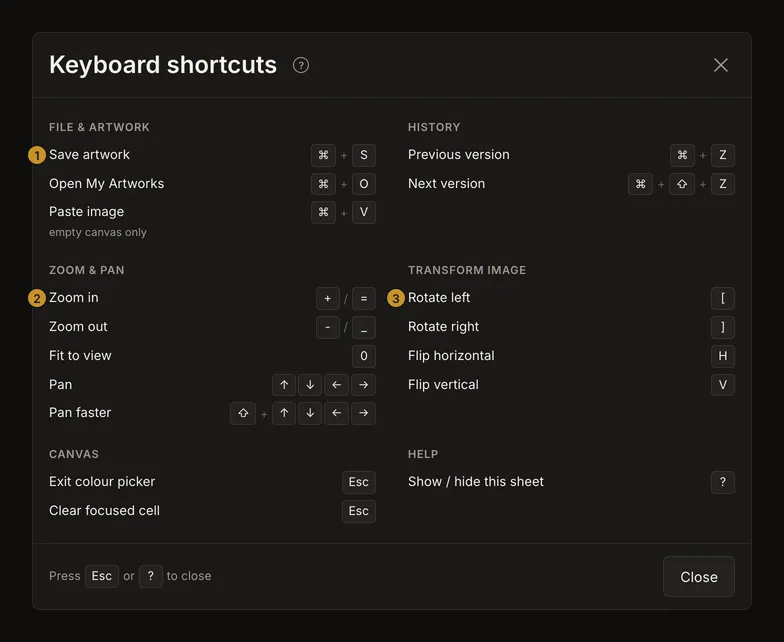Click the command key in Save artwork row
The image size is (784, 642).
click(324, 155)
